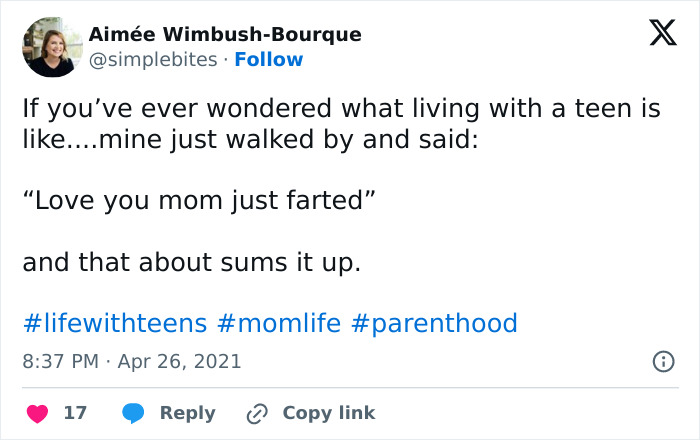Like the tweet with the heart icon

(x=37, y=413)
